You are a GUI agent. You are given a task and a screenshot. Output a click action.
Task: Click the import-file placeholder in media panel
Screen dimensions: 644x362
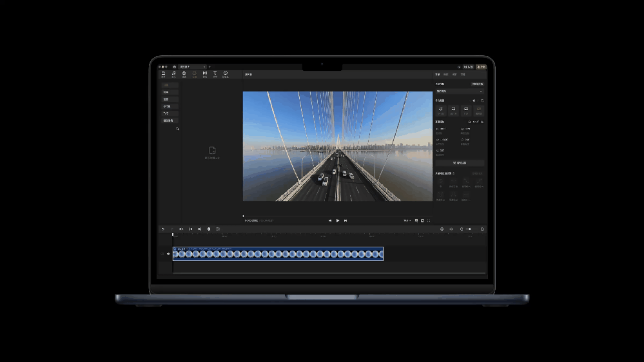(212, 153)
